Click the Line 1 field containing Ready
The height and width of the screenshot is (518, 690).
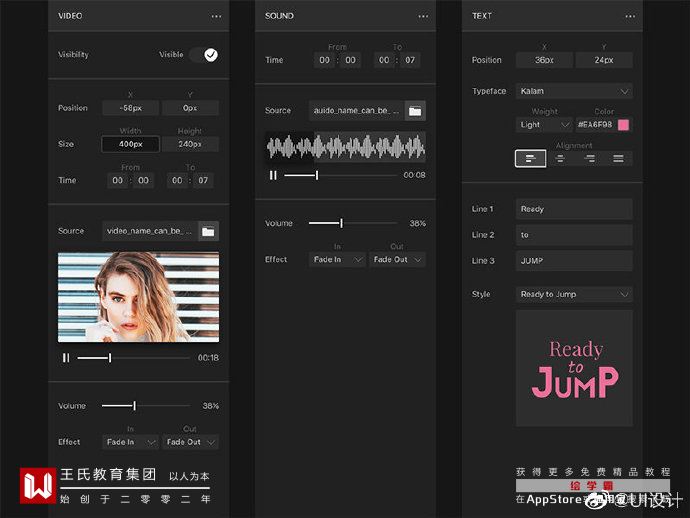(x=574, y=209)
